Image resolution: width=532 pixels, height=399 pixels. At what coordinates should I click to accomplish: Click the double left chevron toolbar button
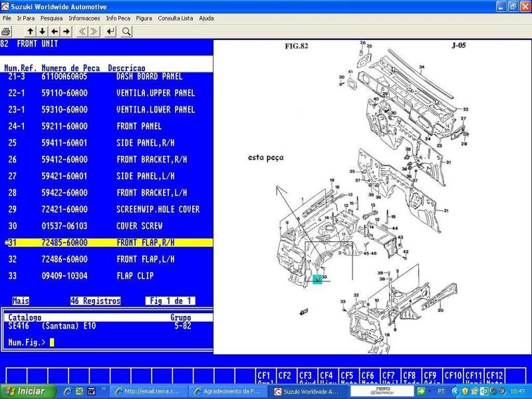point(82,31)
